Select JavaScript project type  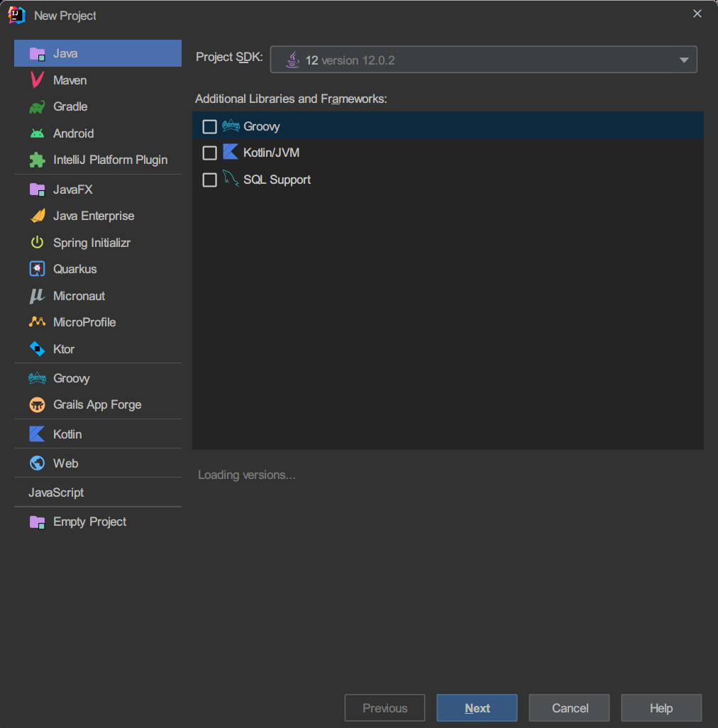[98, 492]
